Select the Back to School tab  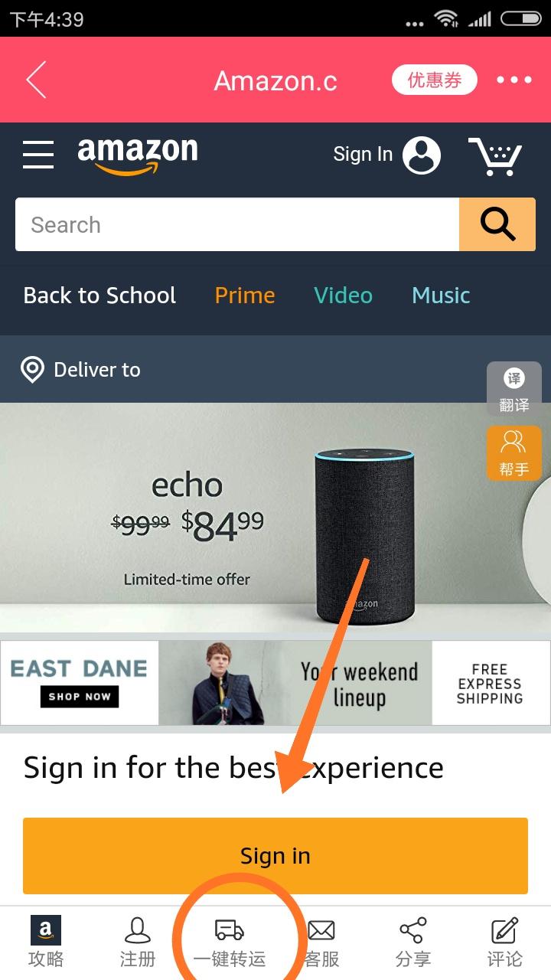coord(99,296)
